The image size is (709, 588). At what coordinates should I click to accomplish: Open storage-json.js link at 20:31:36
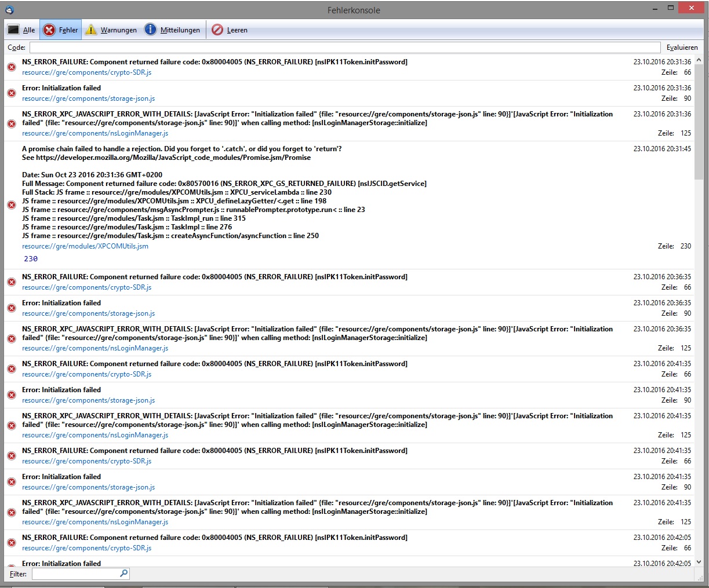tap(89, 98)
